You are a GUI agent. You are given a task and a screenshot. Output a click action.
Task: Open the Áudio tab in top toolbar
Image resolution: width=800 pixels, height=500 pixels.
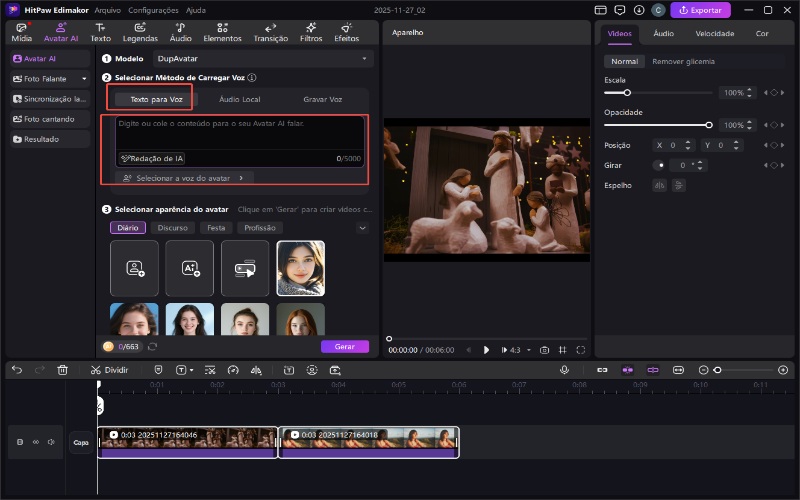pyautogui.click(x=181, y=33)
